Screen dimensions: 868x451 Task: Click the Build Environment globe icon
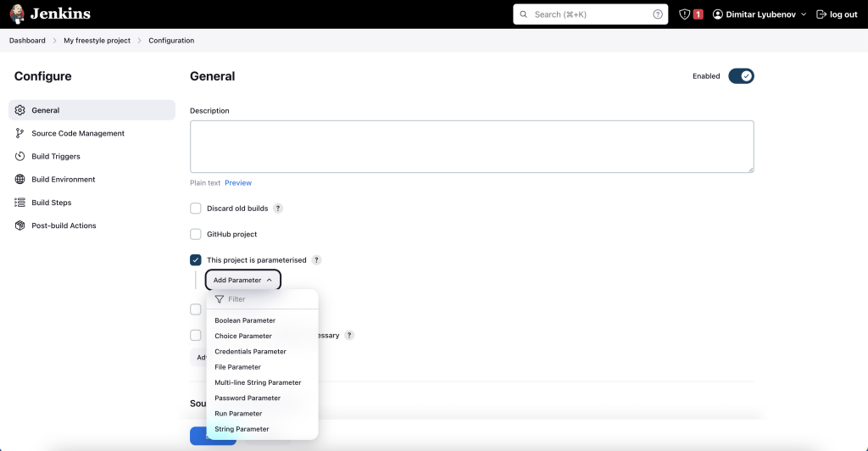click(x=20, y=179)
